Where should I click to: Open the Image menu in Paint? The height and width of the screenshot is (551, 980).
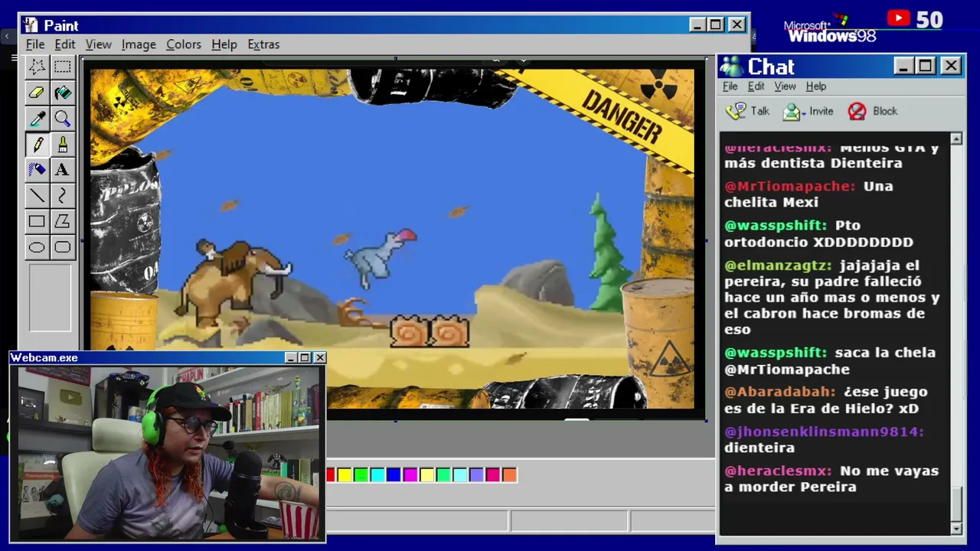point(139,44)
